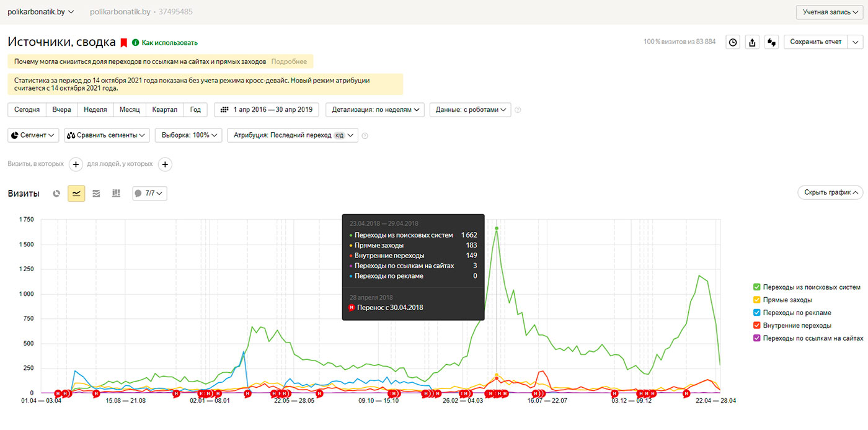This screenshot has width=868, height=430.
Task: Click the green info icon before Как использовать
Action: [135, 43]
